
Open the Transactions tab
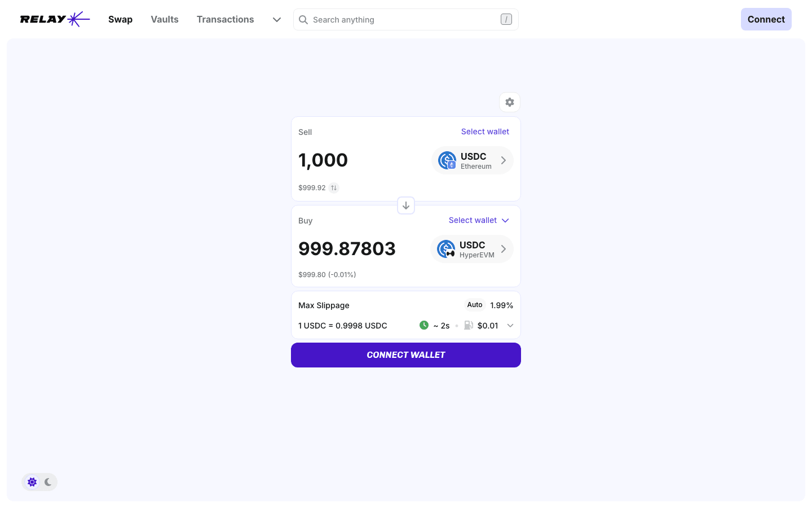tap(226, 19)
